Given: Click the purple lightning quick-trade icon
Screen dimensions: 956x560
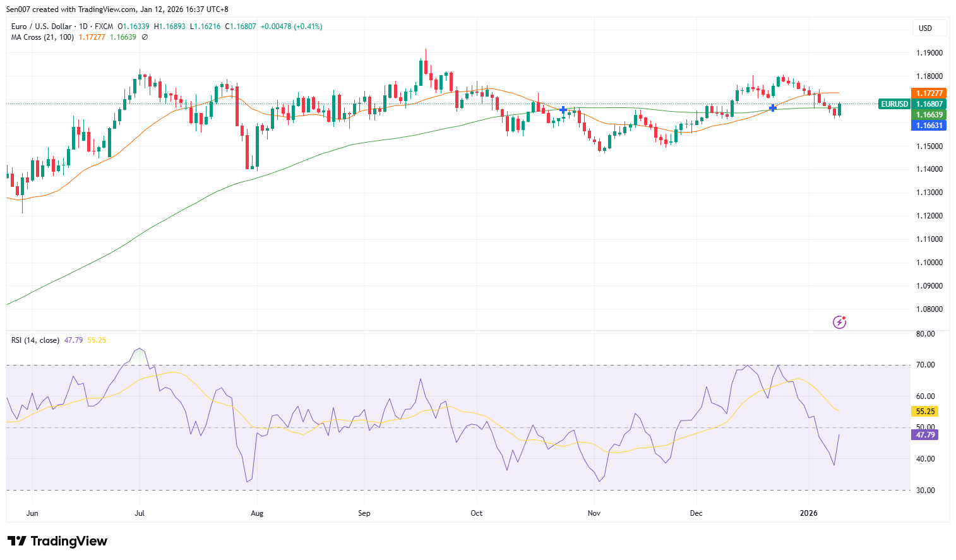Looking at the screenshot, I should pyautogui.click(x=839, y=322).
